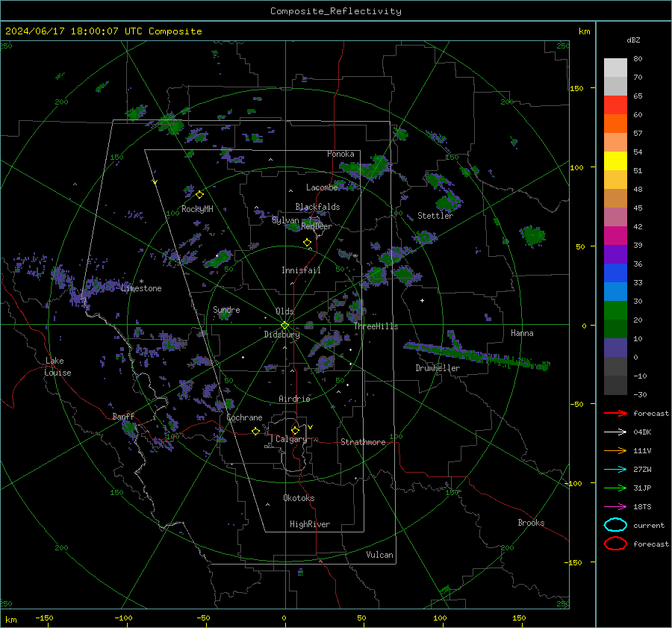Click the Lake Louise label
Screen dimensions: 672x628
(x=58, y=367)
